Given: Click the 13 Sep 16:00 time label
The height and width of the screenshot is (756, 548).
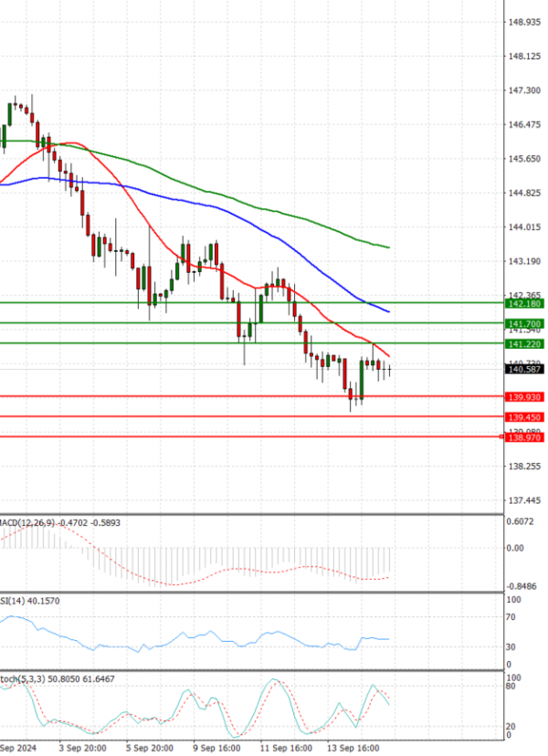Looking at the screenshot, I should tap(353, 749).
